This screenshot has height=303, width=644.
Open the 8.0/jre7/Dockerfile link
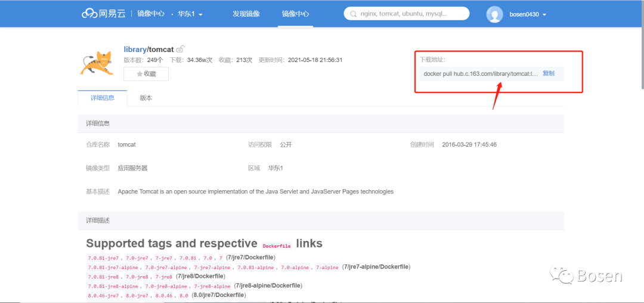pos(219,295)
